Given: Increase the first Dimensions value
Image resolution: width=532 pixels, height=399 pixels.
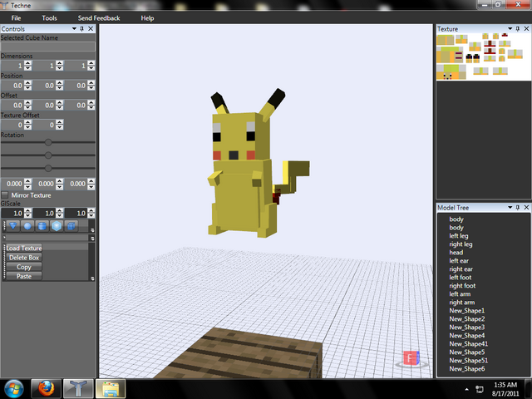Looking at the screenshot, I should click(28, 63).
